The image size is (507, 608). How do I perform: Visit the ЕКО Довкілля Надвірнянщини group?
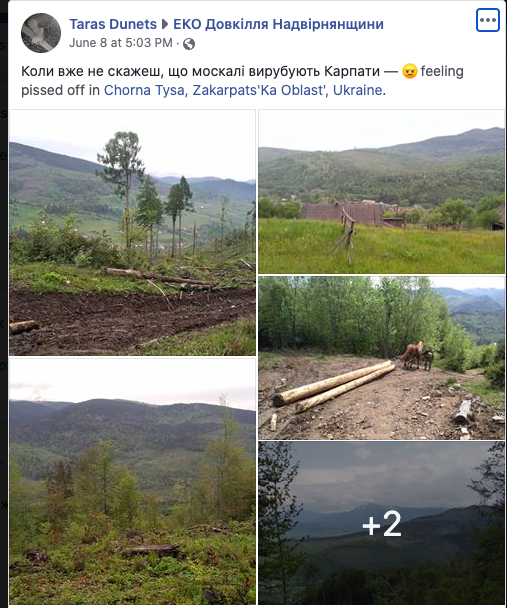point(278,24)
